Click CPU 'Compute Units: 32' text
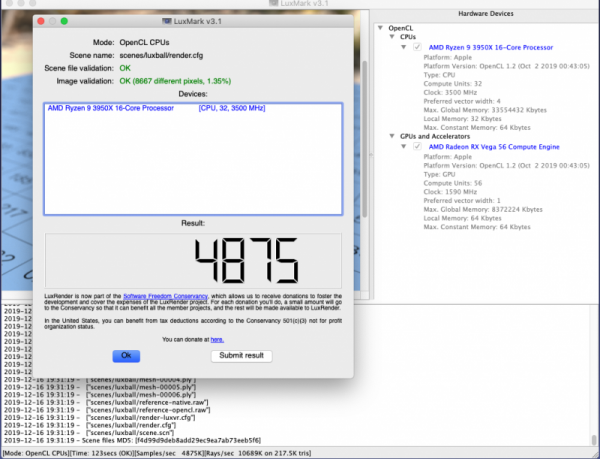Viewport: 600px width, 459px height. click(453, 84)
